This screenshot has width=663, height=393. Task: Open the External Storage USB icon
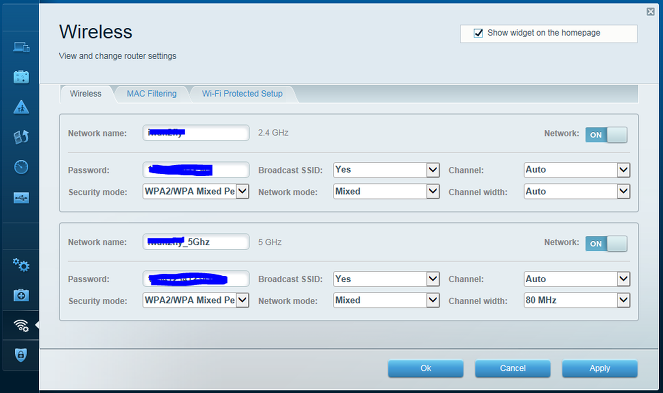click(x=21, y=198)
